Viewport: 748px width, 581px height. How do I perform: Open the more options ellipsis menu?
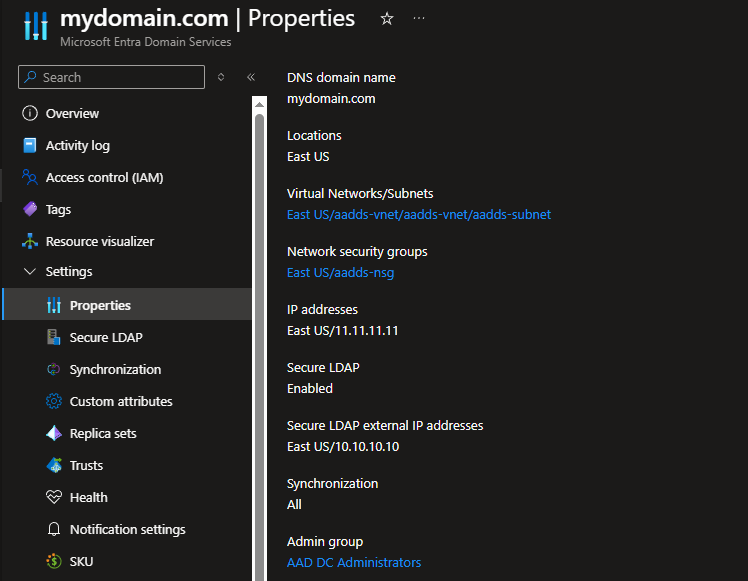coord(419,19)
